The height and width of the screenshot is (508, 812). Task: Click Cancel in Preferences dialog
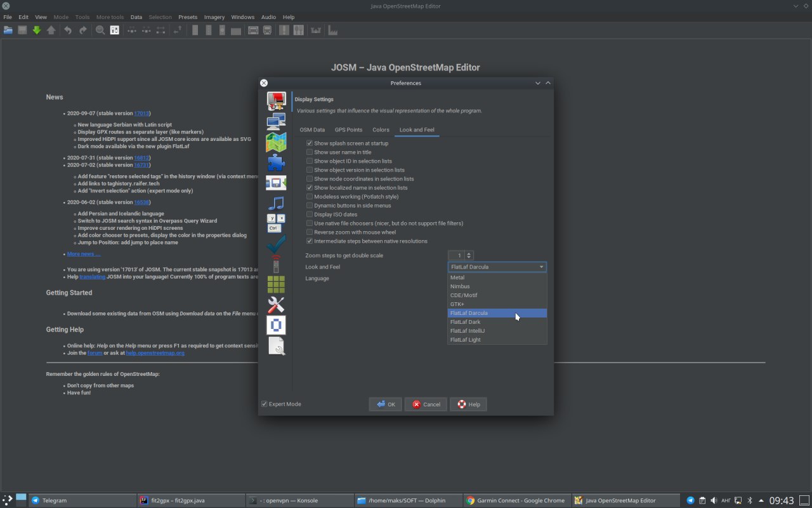(x=426, y=404)
